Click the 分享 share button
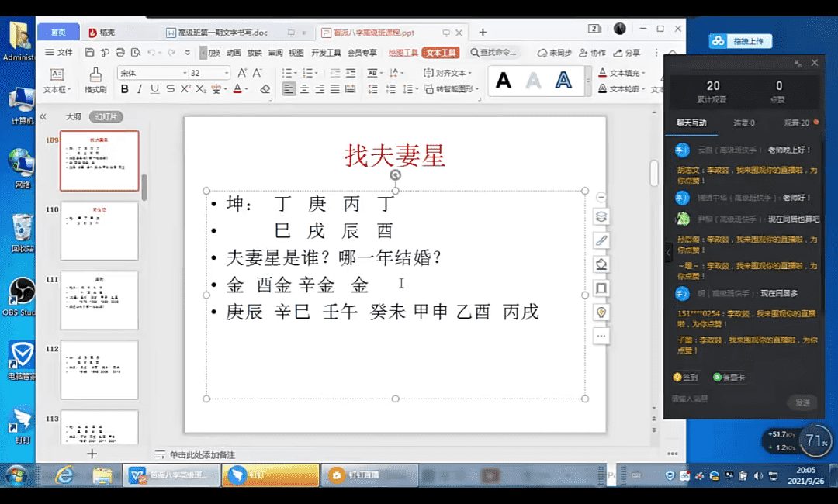The width and height of the screenshot is (838, 504). pyautogui.click(x=628, y=53)
